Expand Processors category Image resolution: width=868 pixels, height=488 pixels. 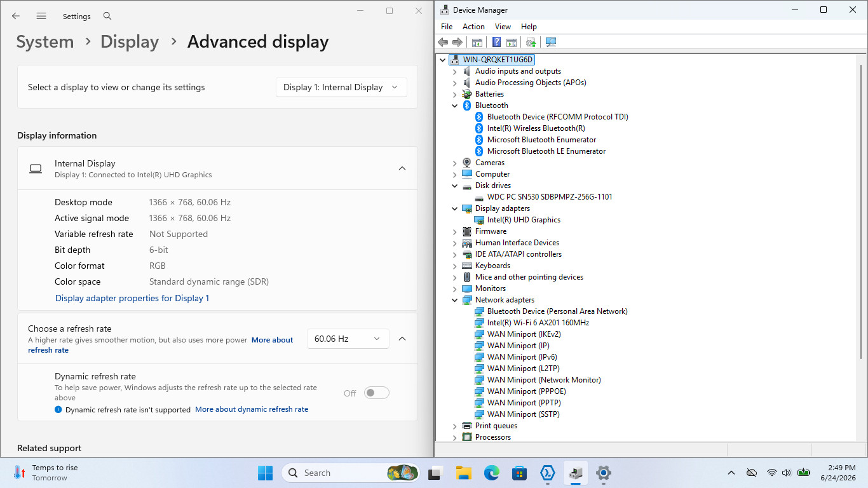pos(454,437)
